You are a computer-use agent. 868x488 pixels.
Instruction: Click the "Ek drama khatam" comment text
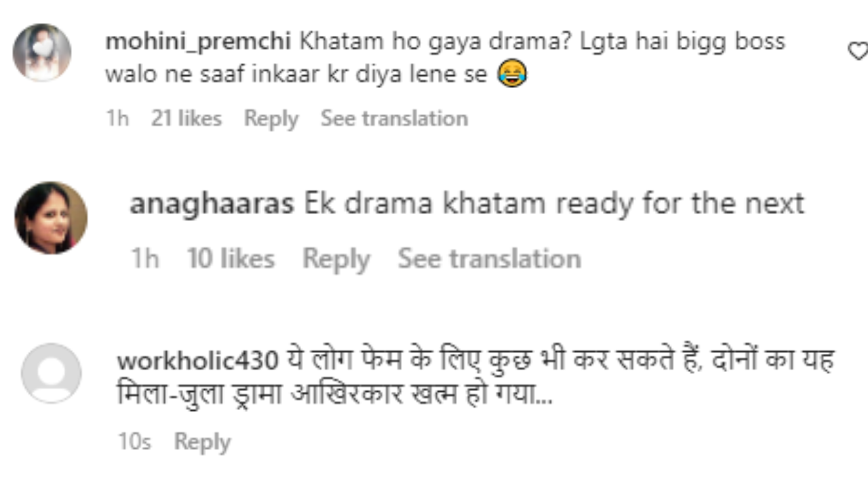(553, 204)
